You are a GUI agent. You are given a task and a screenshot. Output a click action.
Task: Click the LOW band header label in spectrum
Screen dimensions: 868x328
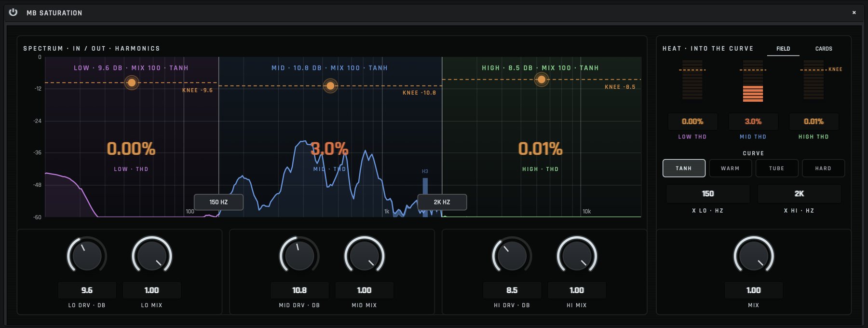[131, 68]
